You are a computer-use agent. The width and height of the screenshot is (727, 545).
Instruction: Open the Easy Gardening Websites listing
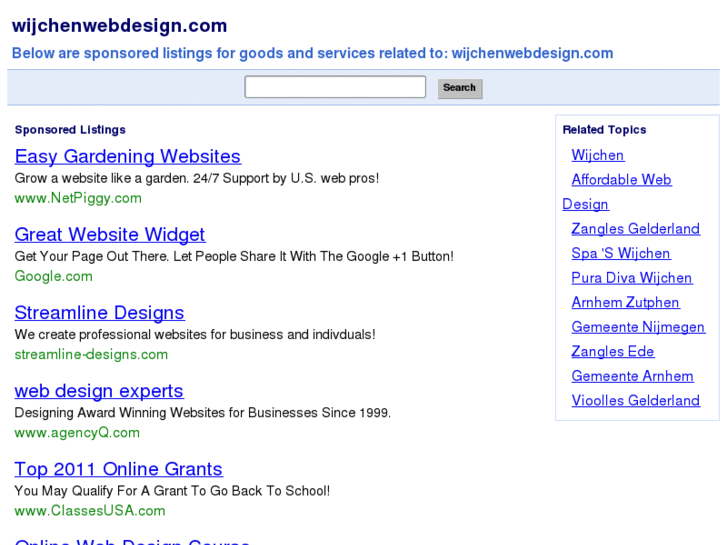127,157
